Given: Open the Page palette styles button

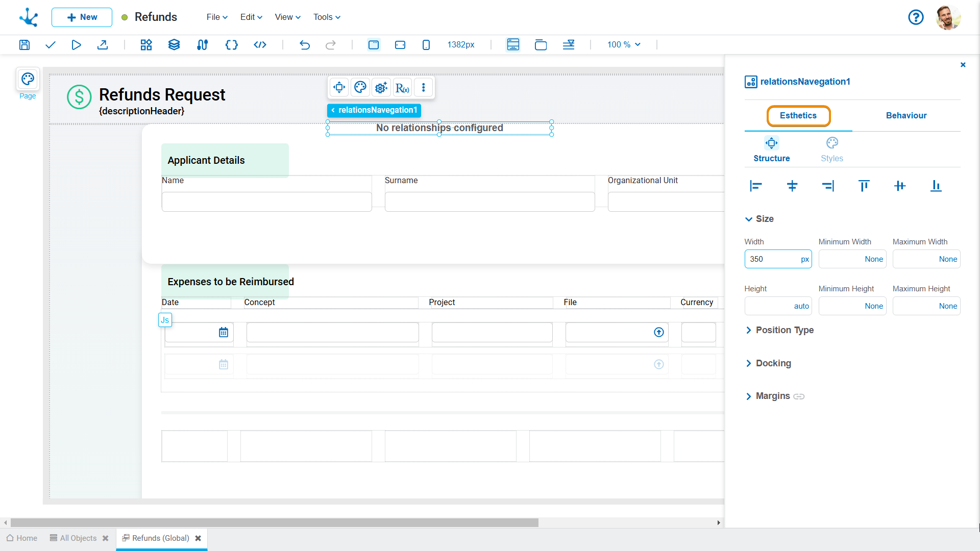Looking at the screenshot, I should pyautogui.click(x=28, y=80).
